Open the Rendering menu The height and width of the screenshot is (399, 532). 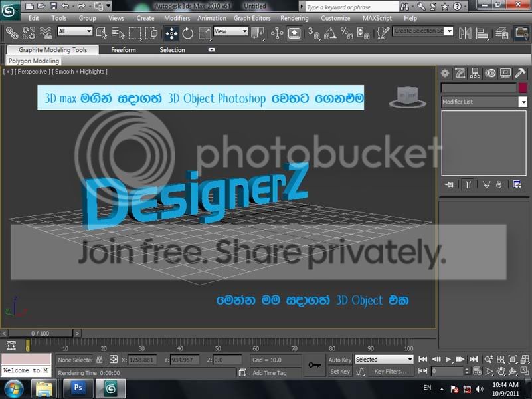(x=294, y=18)
